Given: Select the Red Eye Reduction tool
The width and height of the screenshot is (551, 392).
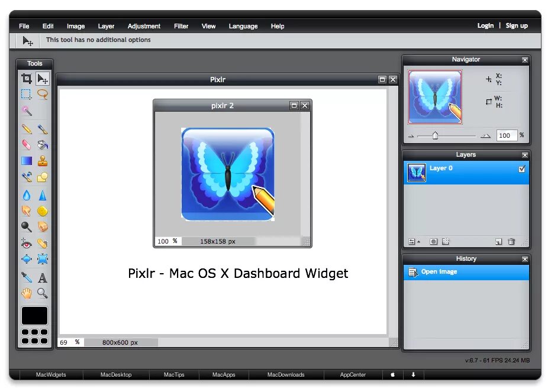Looking at the screenshot, I should pyautogui.click(x=27, y=244).
